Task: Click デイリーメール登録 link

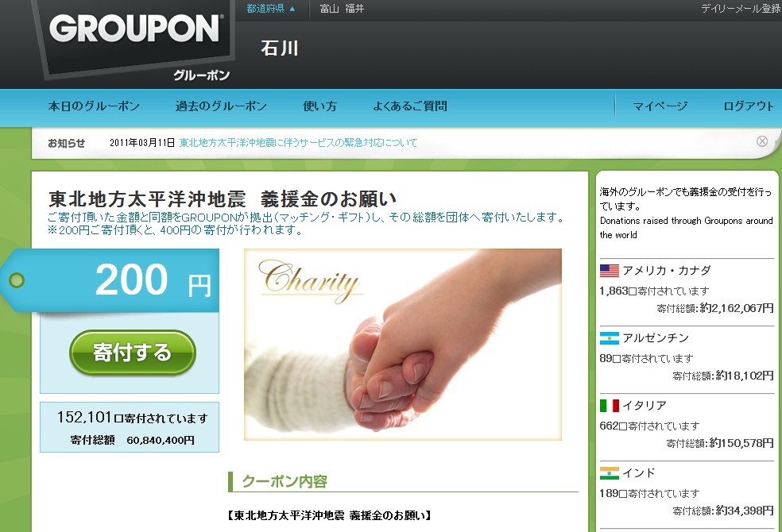Action: (741, 9)
